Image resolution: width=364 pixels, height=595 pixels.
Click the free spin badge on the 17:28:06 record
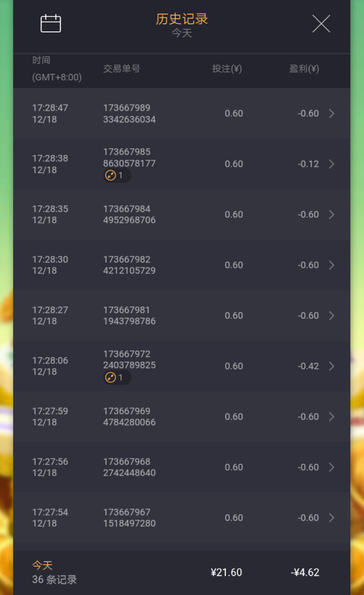coord(117,378)
